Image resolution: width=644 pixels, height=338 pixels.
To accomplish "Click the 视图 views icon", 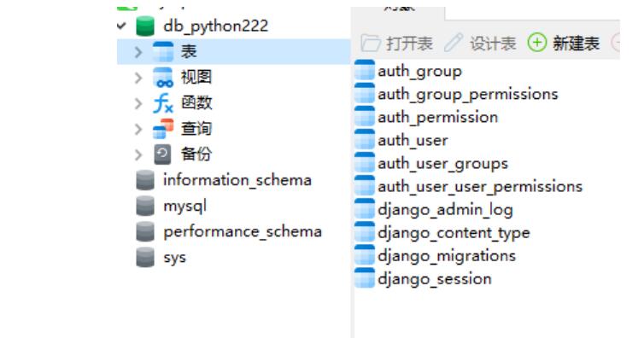I will pyautogui.click(x=163, y=78).
